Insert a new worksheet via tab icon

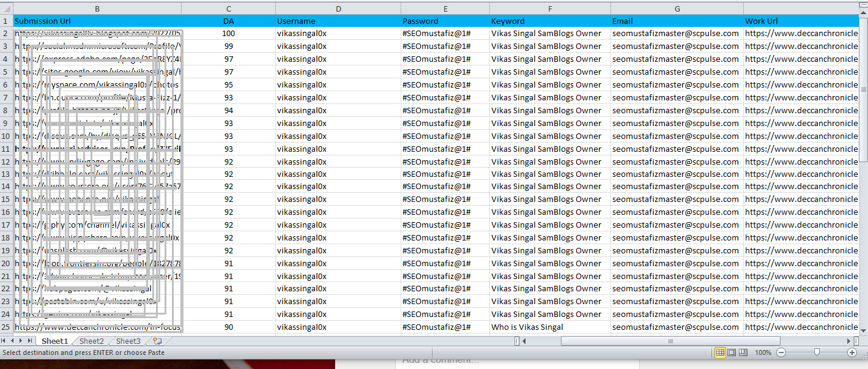[157, 341]
